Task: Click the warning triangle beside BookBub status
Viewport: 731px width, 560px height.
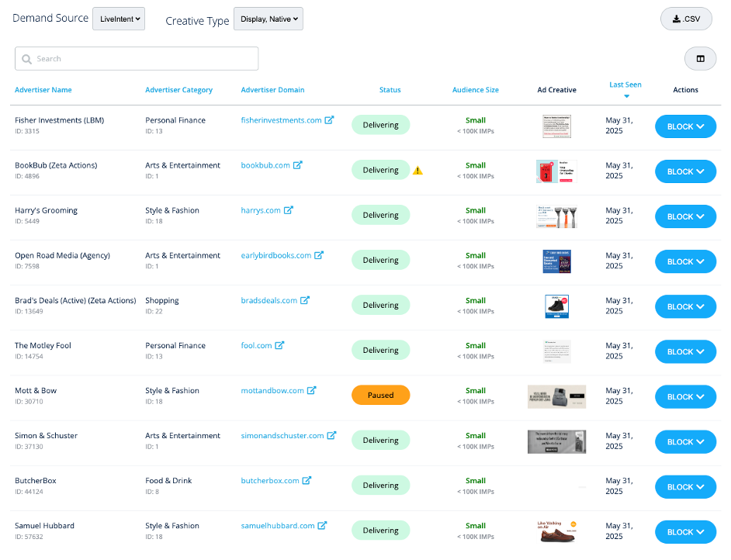Action: pos(417,171)
